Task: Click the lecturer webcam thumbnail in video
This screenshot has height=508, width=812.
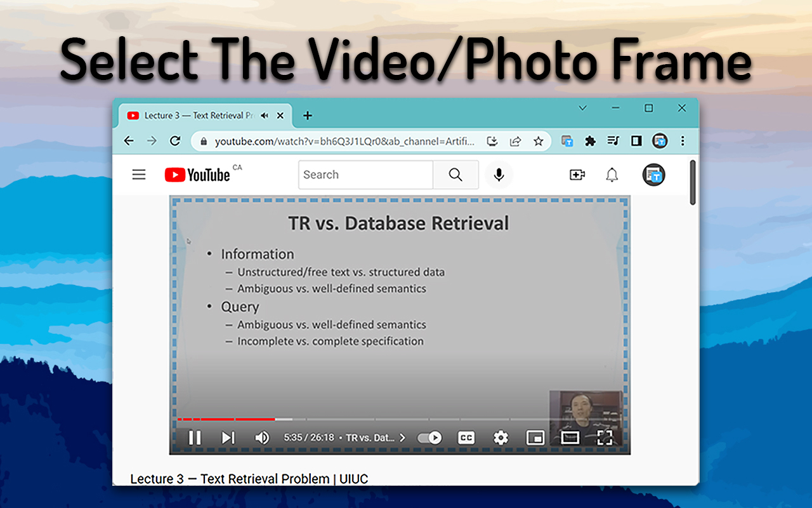Action: pyautogui.click(x=585, y=419)
